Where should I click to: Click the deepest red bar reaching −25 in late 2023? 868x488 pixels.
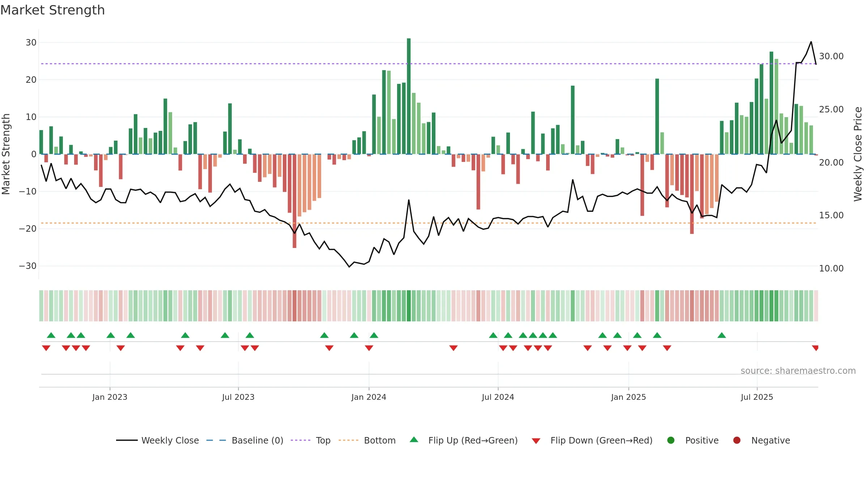click(x=294, y=201)
